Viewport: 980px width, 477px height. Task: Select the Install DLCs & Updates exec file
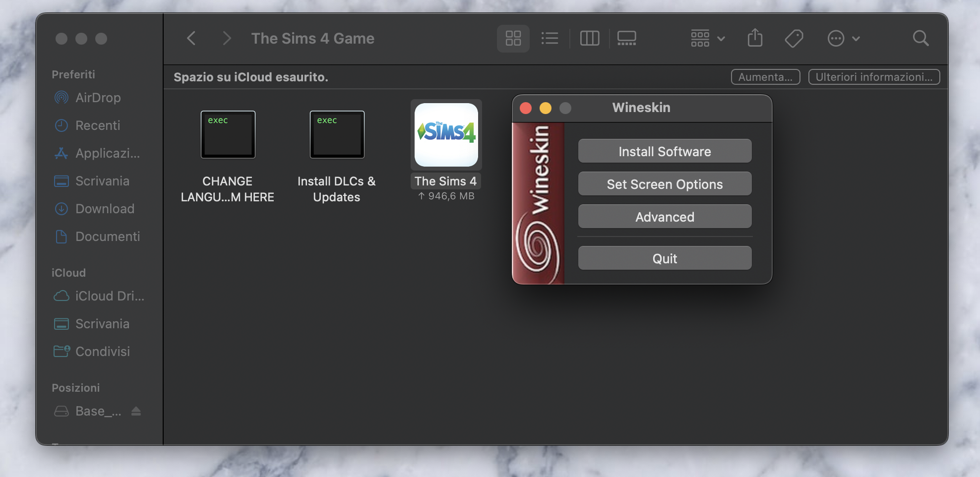point(337,134)
